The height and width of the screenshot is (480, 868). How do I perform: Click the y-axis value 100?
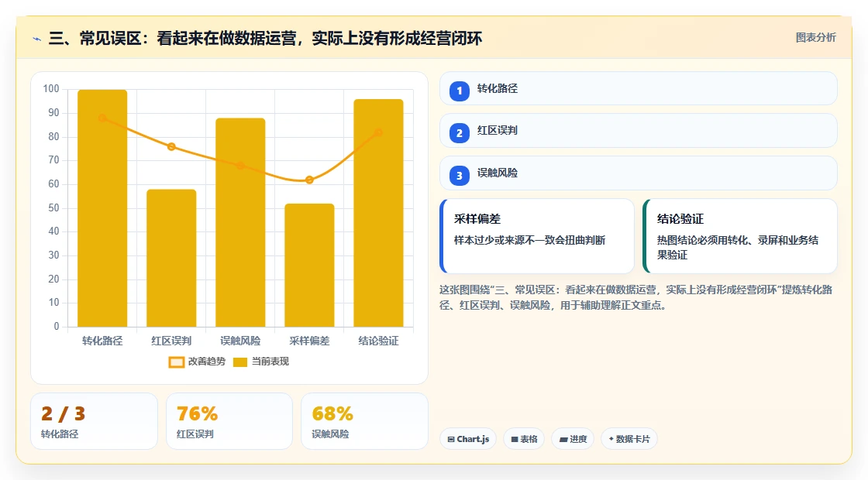click(x=51, y=89)
